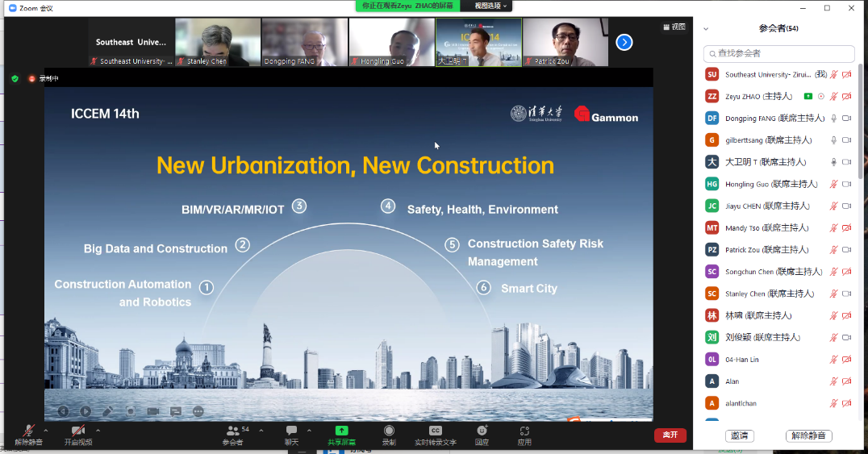Viewport: 868px width, 454px height.
Task: Open video options arrow next to camera
Action: (x=98, y=430)
